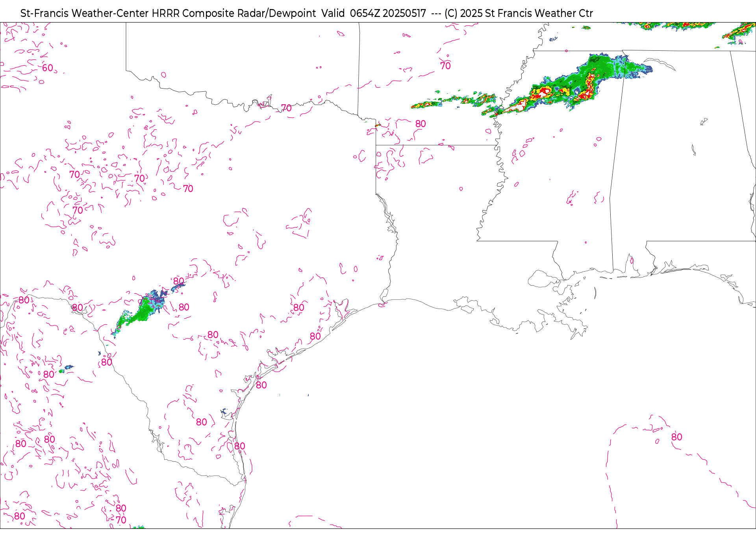Click the '70' dewpoint label in Arkansas

445,66
